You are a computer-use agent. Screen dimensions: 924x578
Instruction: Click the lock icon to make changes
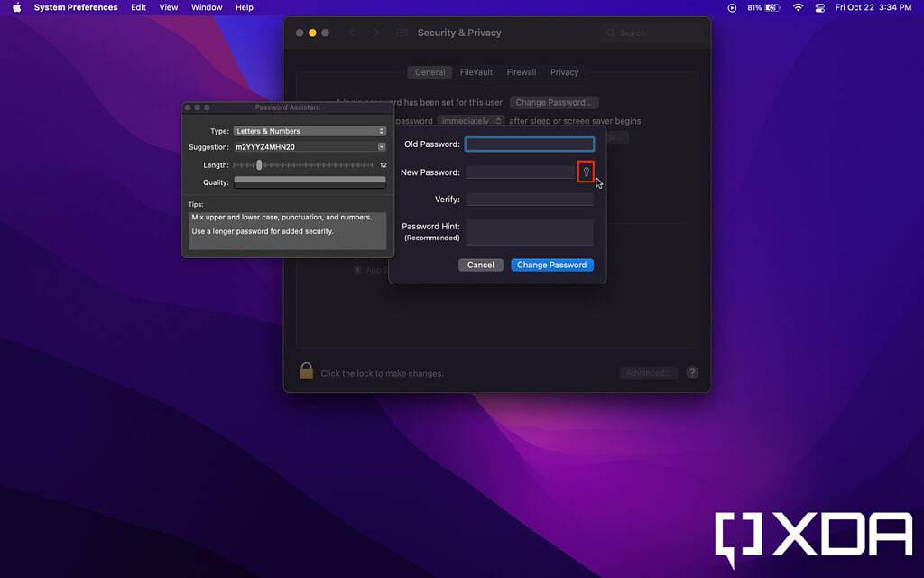coord(307,371)
